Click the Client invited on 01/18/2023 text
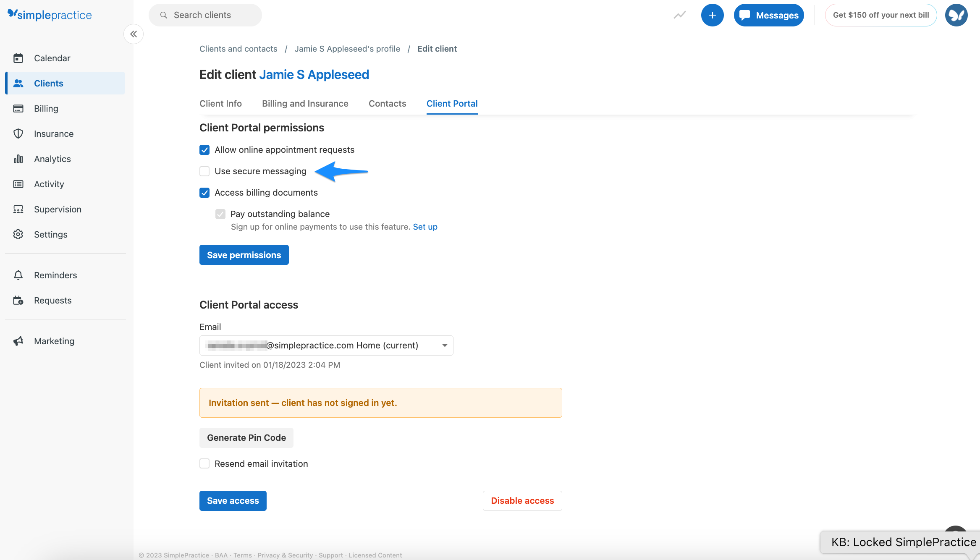This screenshot has height=560, width=980. point(270,365)
